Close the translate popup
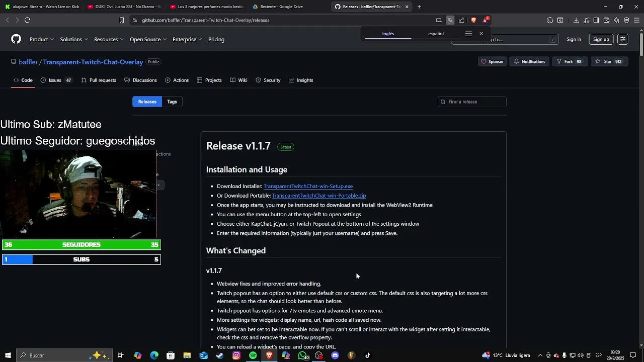 point(481,34)
